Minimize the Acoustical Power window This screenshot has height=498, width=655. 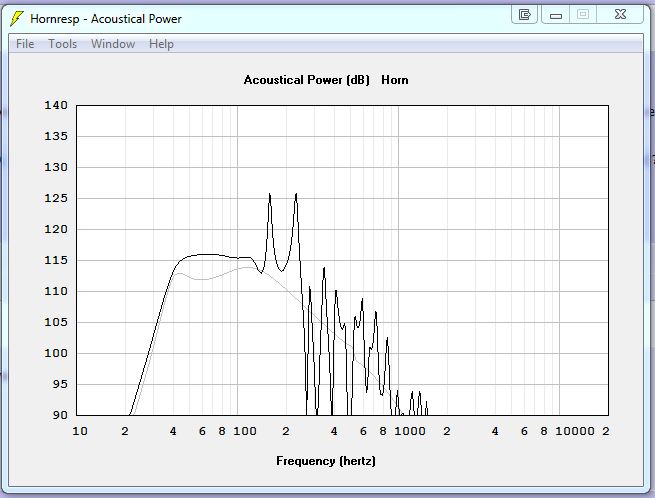[556, 15]
